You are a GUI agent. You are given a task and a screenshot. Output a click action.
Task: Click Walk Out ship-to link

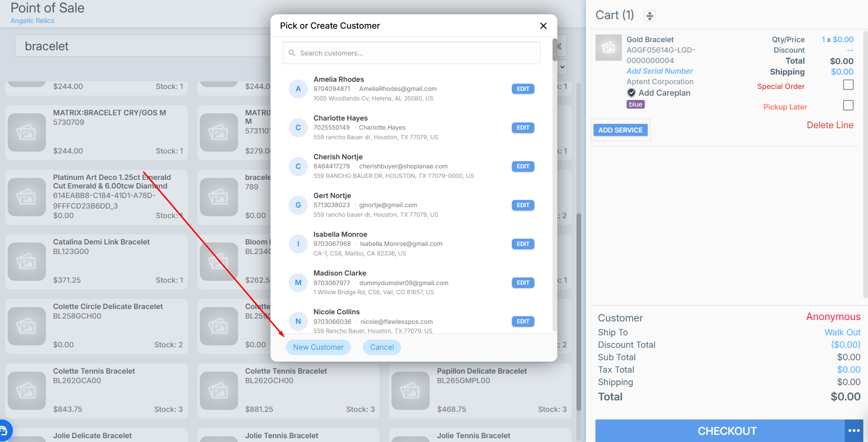[842, 332]
